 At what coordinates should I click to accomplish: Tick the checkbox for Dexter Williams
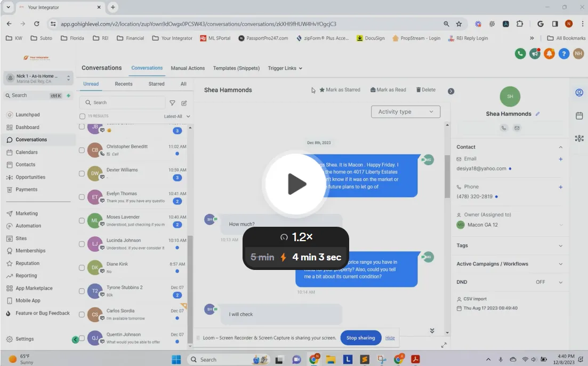point(82,173)
